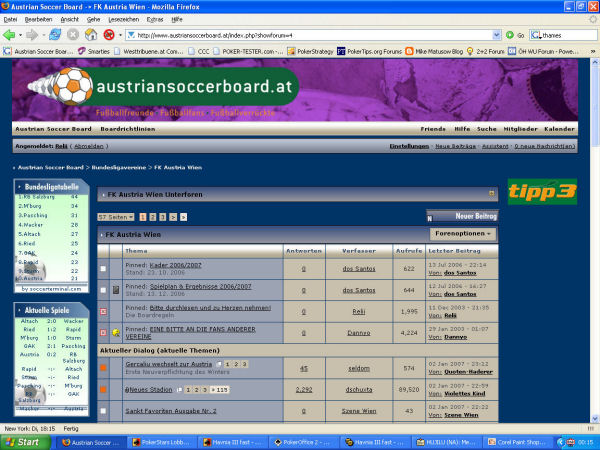Open the 2+2 Forum bookmark
This screenshot has height=450, width=600.
(486, 51)
